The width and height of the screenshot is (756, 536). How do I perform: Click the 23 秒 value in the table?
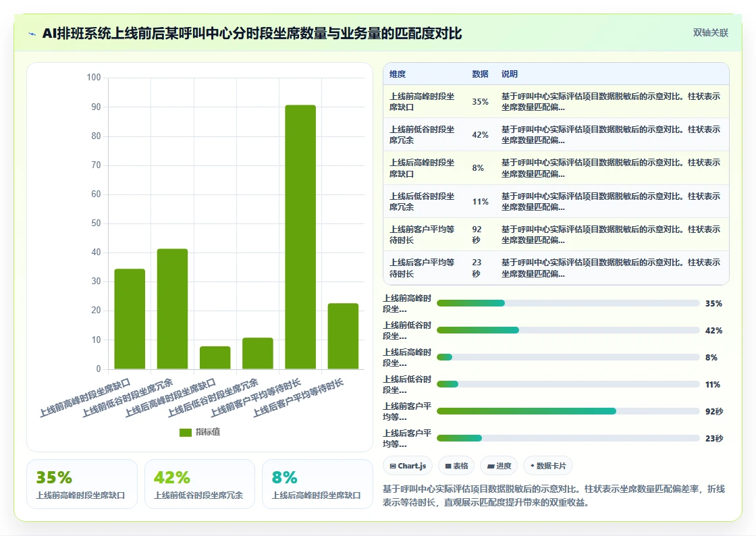[x=477, y=268]
